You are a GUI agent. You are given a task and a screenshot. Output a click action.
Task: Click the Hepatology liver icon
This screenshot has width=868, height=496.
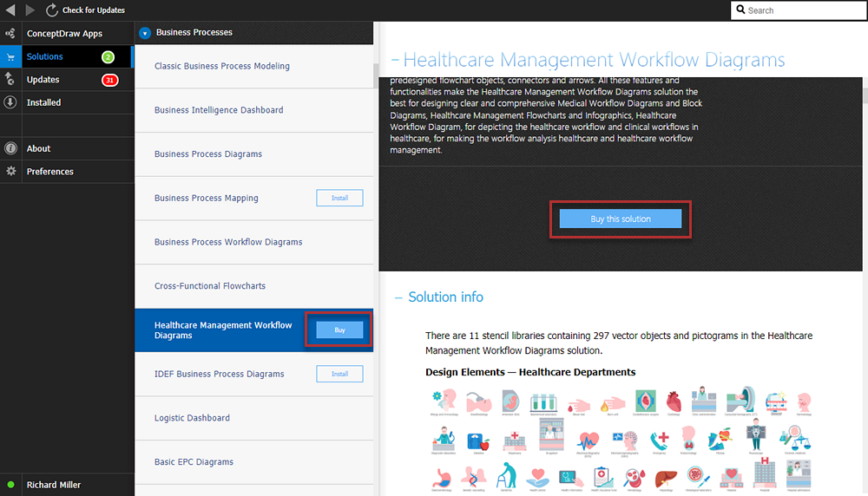[x=666, y=480]
